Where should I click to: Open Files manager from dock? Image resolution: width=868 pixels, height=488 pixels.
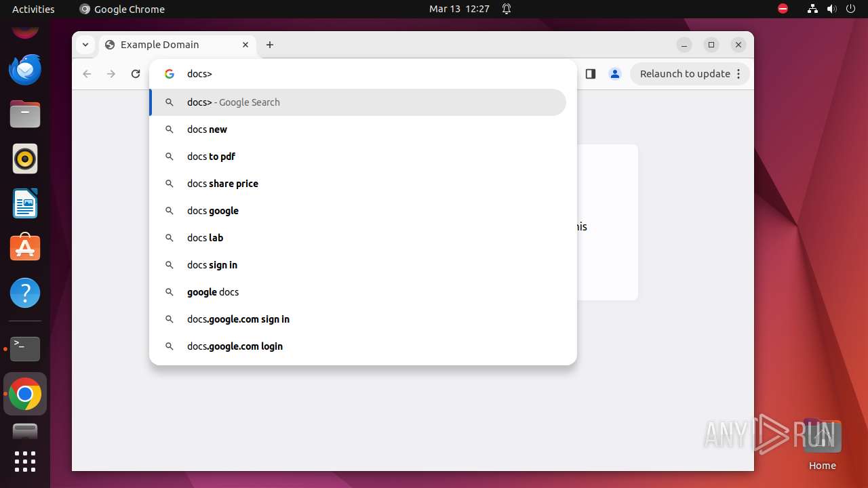pos(25,114)
